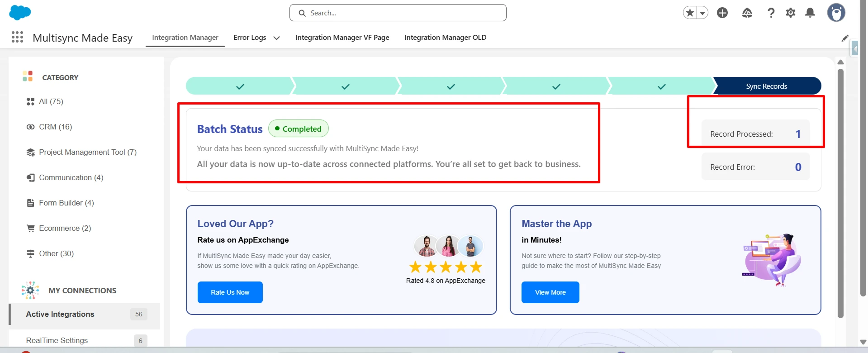This screenshot has height=353, width=868.
Task: Select the Sync Records step
Action: (767, 86)
